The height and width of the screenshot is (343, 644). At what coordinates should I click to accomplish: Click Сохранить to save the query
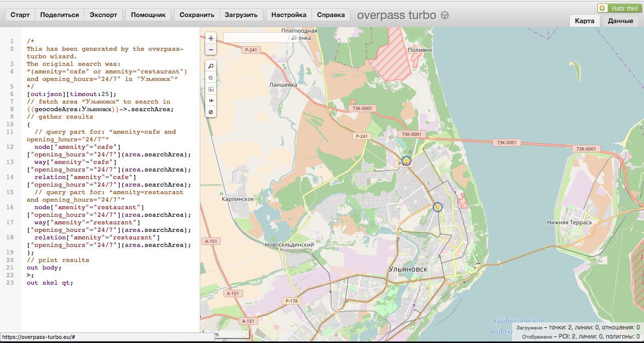pyautogui.click(x=197, y=15)
